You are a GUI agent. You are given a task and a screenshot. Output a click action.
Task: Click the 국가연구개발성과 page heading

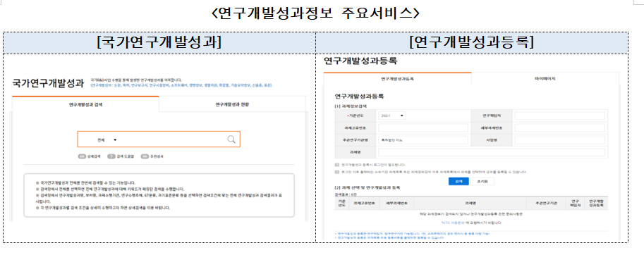click(48, 83)
